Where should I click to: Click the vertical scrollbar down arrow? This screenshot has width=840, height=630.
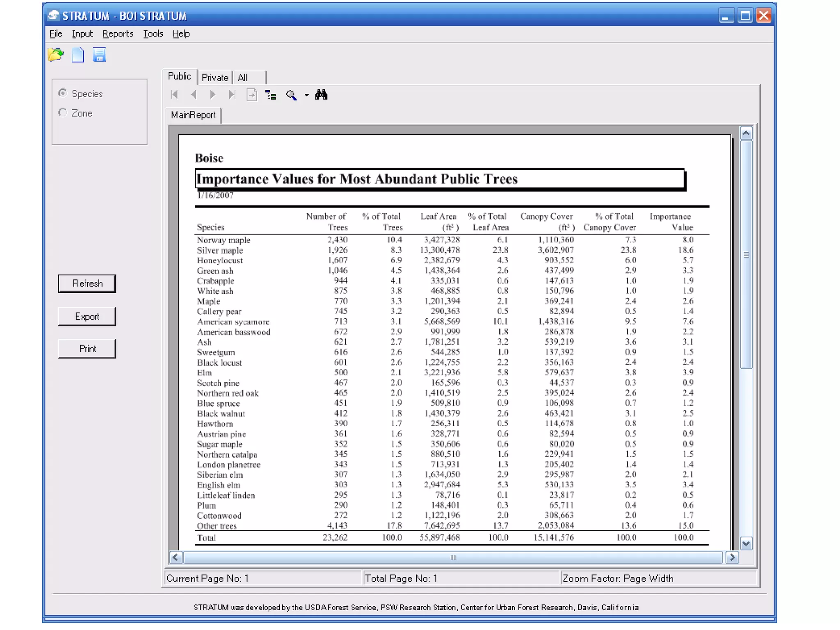tap(746, 543)
